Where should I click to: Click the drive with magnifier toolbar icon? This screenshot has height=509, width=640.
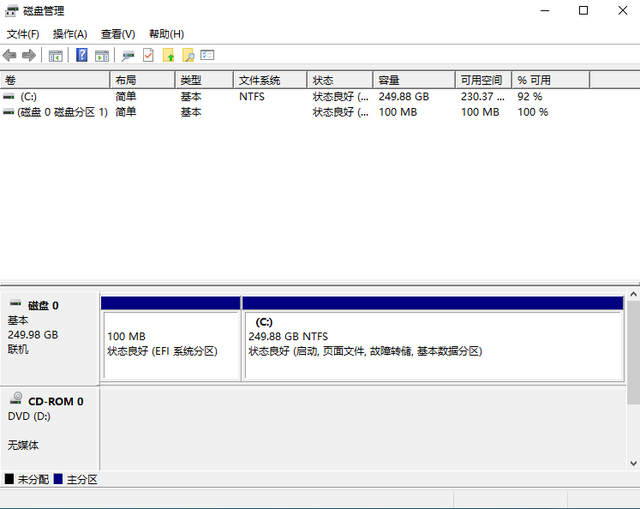128,56
